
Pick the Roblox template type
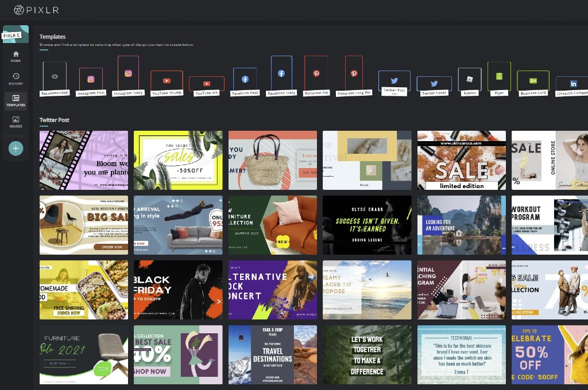(470, 79)
